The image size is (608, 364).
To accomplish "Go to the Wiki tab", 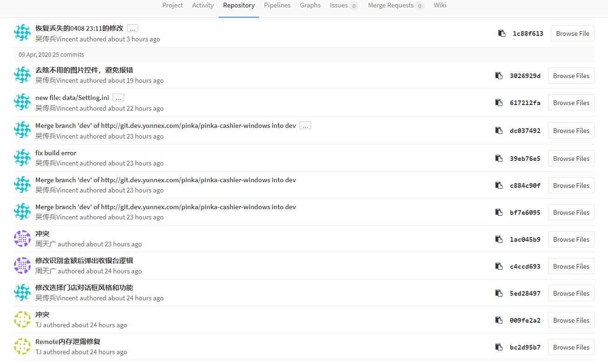I will click(440, 6).
